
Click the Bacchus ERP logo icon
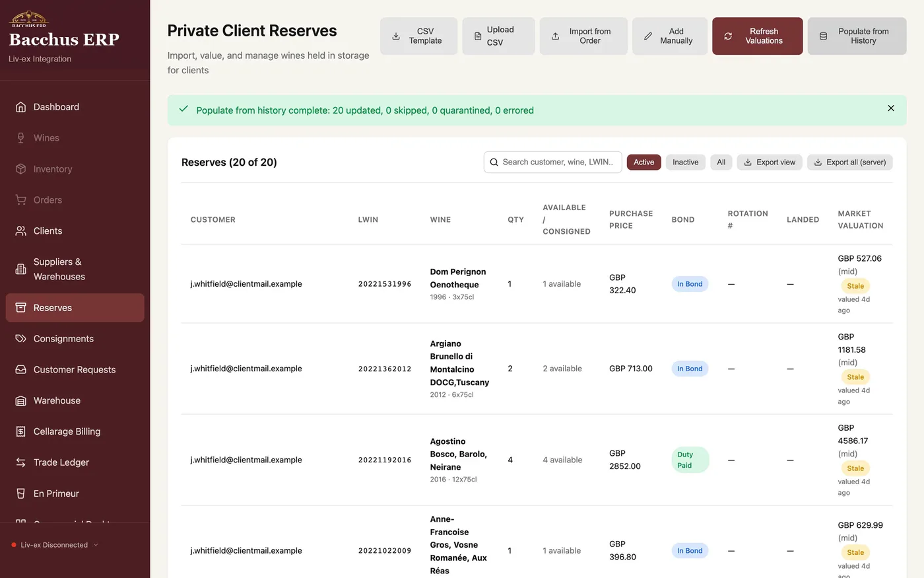(x=29, y=19)
